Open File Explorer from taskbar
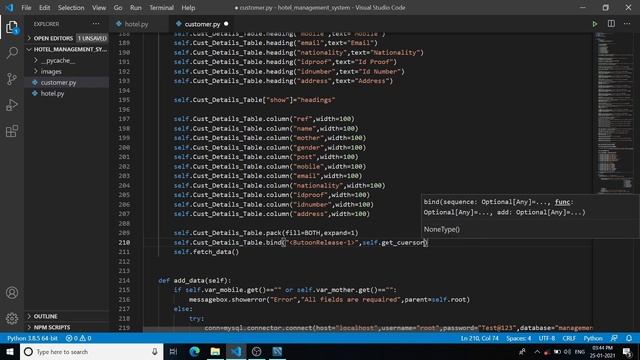This screenshot has width=640, height=360. click(x=215, y=351)
